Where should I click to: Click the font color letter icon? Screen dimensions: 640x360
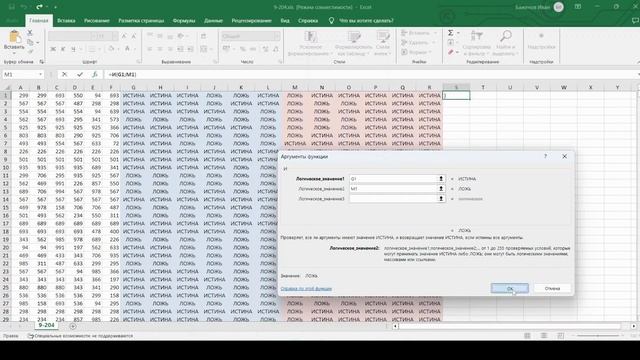pos(127,49)
